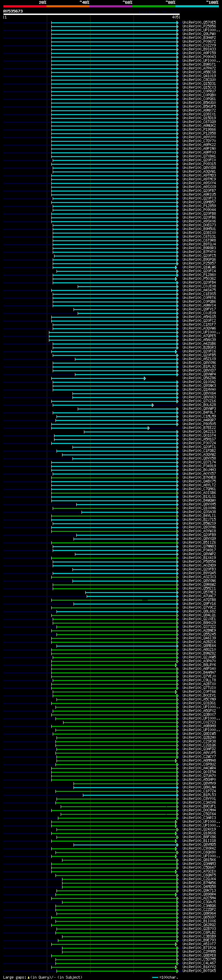Select the UniRef100_Q9SNK3 label
Screen dimensions: 222x980
199,386
